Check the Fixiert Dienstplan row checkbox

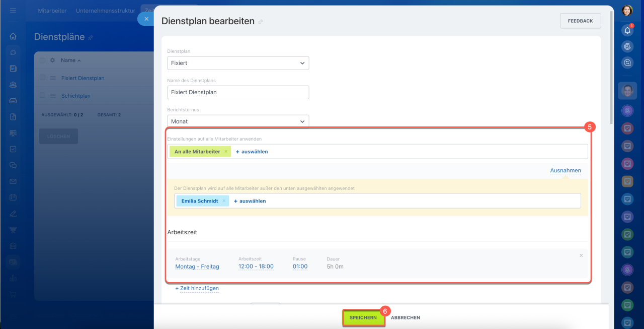click(x=42, y=78)
